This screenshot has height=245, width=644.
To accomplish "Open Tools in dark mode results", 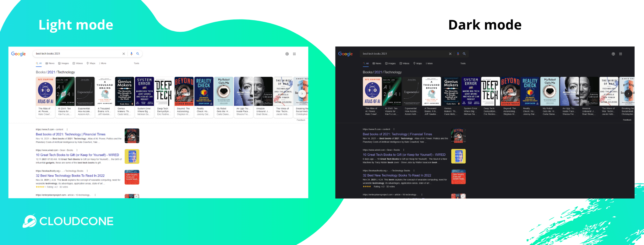I will pyautogui.click(x=463, y=63).
